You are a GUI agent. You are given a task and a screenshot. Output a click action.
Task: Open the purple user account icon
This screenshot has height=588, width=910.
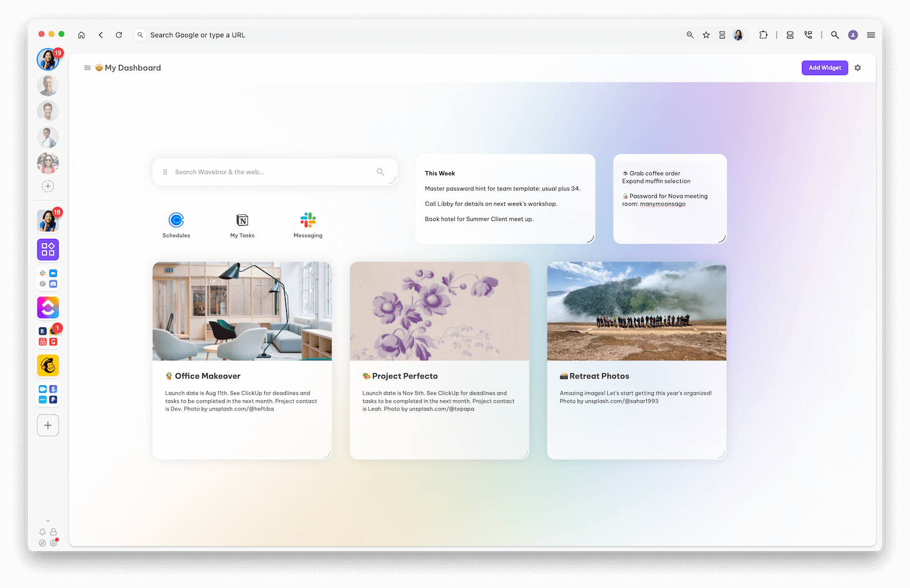click(x=853, y=35)
